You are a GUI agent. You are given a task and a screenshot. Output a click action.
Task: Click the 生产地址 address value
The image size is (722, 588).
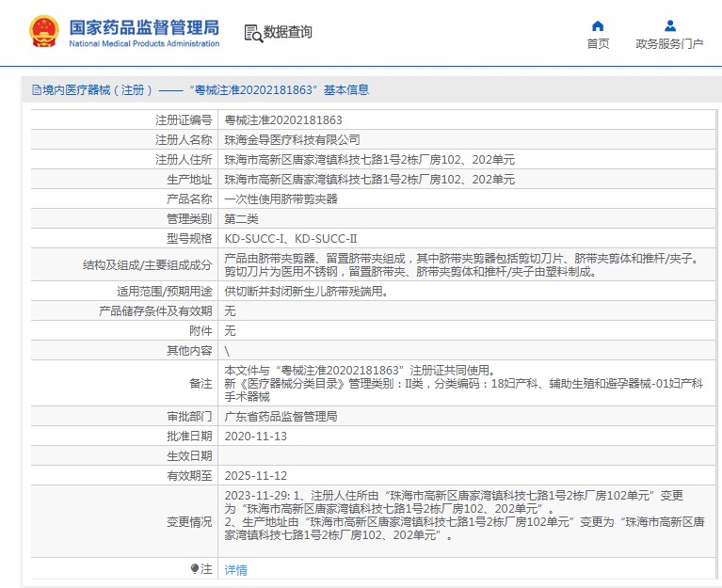pyautogui.click(x=369, y=180)
